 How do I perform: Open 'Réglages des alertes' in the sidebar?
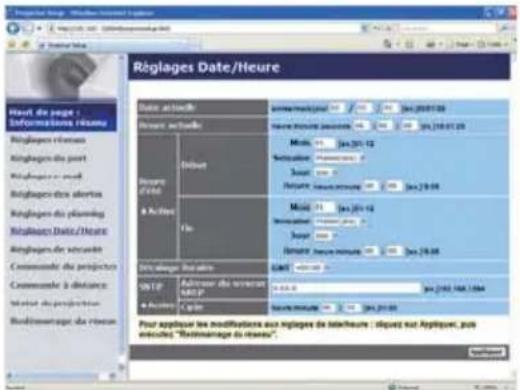[56, 194]
